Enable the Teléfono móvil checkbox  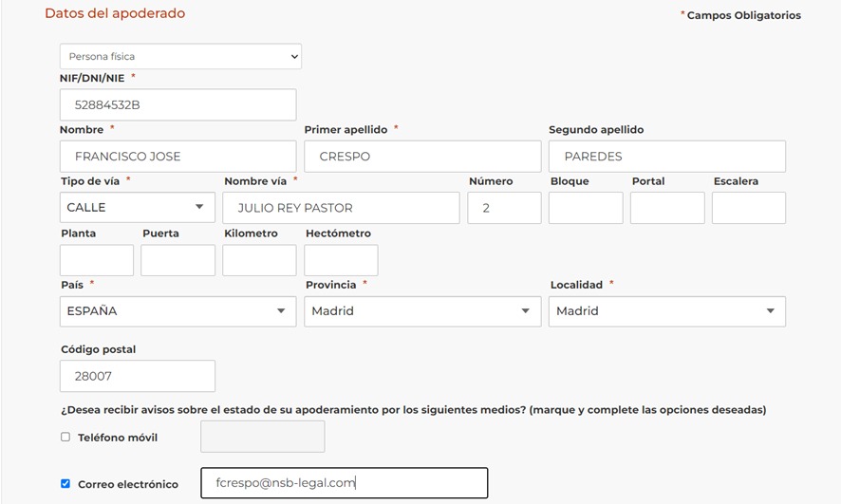[x=65, y=438]
